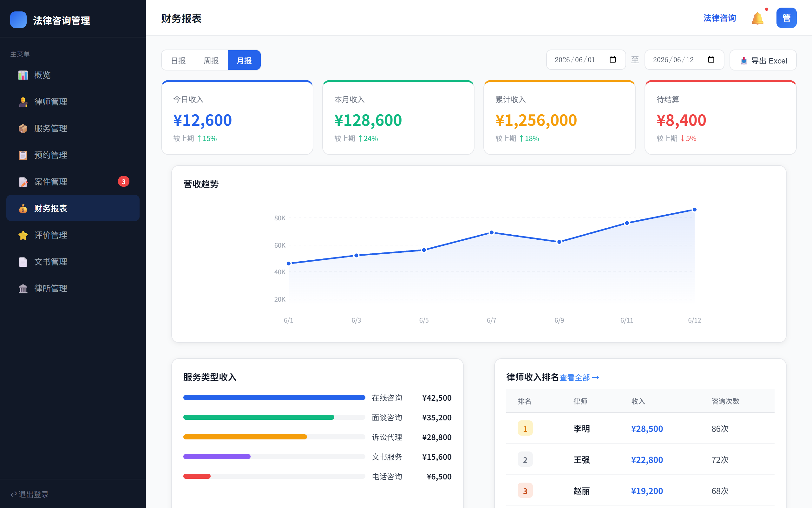Click the 86次 consultation count cell
This screenshot has height=508, width=812.
pos(720,429)
